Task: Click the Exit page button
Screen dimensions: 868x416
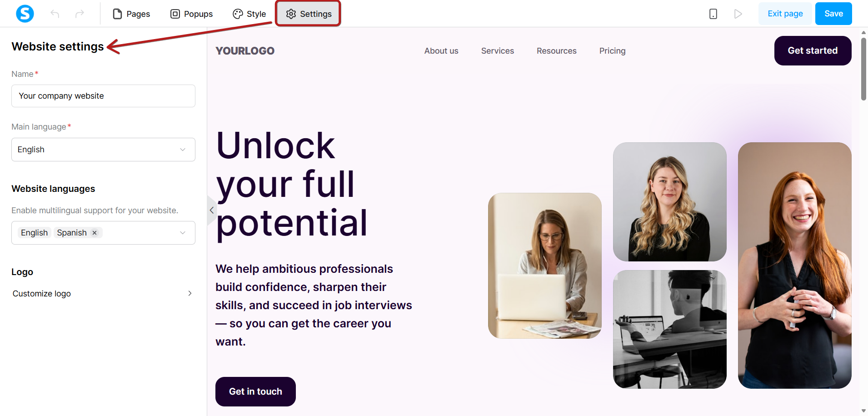Action: 785,14
